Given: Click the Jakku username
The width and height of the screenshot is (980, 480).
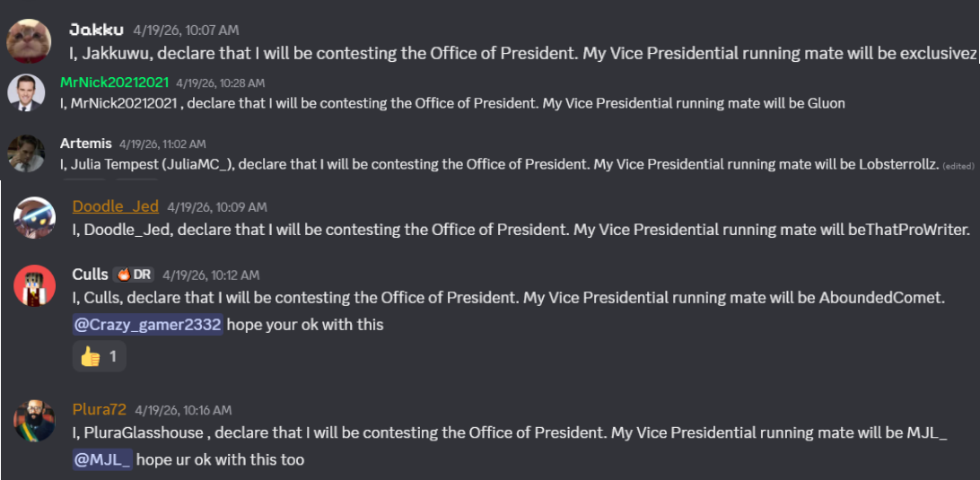Looking at the screenshot, I should 96,30.
